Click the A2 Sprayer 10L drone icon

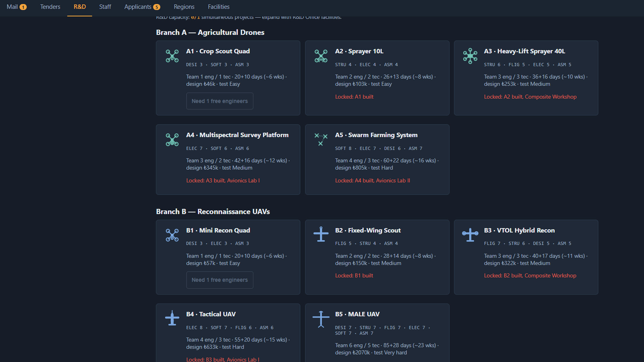(321, 56)
